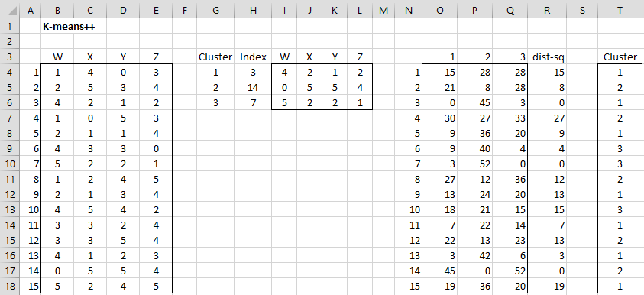Select column header M
644x295 pixels.
pyautogui.click(x=383, y=11)
